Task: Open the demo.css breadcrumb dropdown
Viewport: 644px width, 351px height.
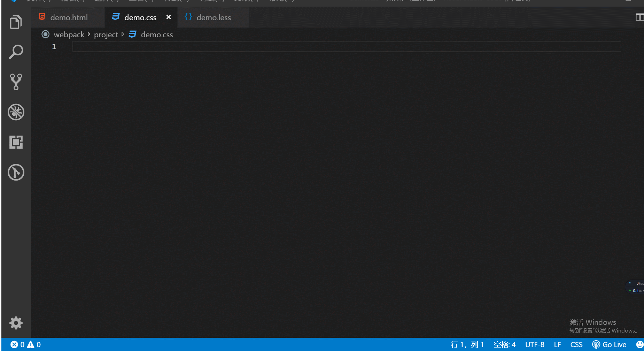Action: click(x=157, y=34)
